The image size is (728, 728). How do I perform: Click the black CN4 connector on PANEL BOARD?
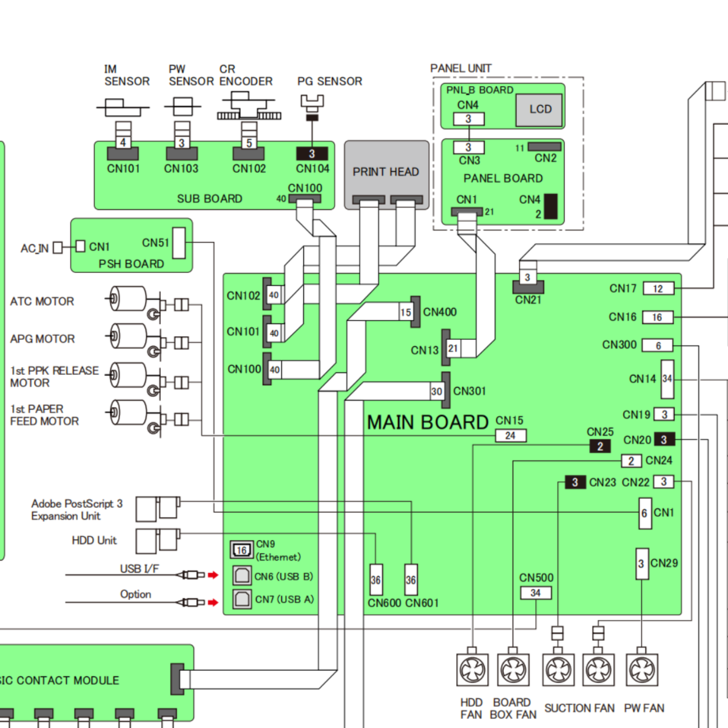coord(550,206)
